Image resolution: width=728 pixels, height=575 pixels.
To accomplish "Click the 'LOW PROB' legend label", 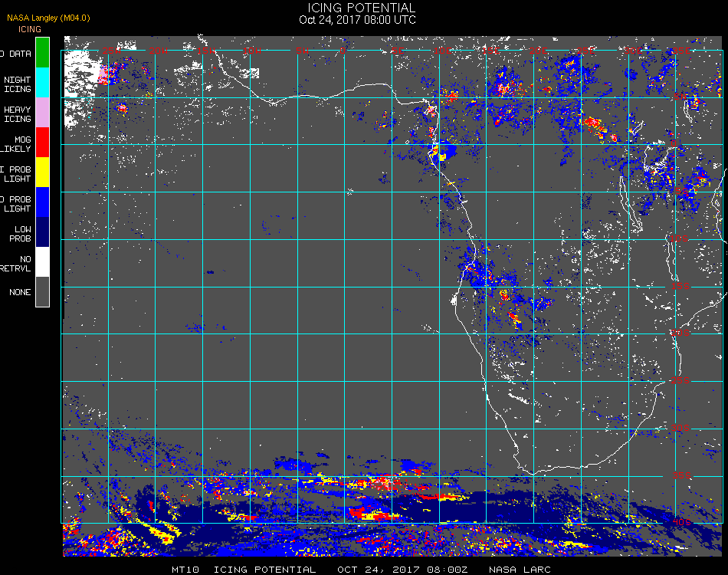I will coord(21,234).
